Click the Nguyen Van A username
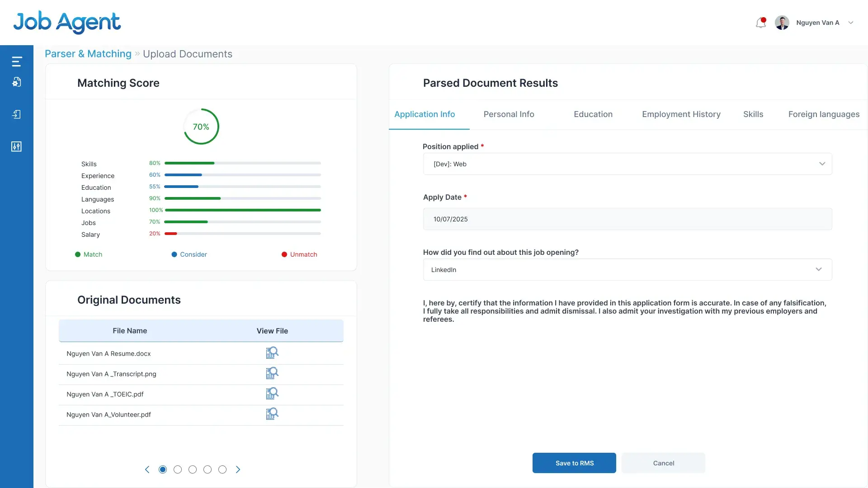 click(818, 23)
